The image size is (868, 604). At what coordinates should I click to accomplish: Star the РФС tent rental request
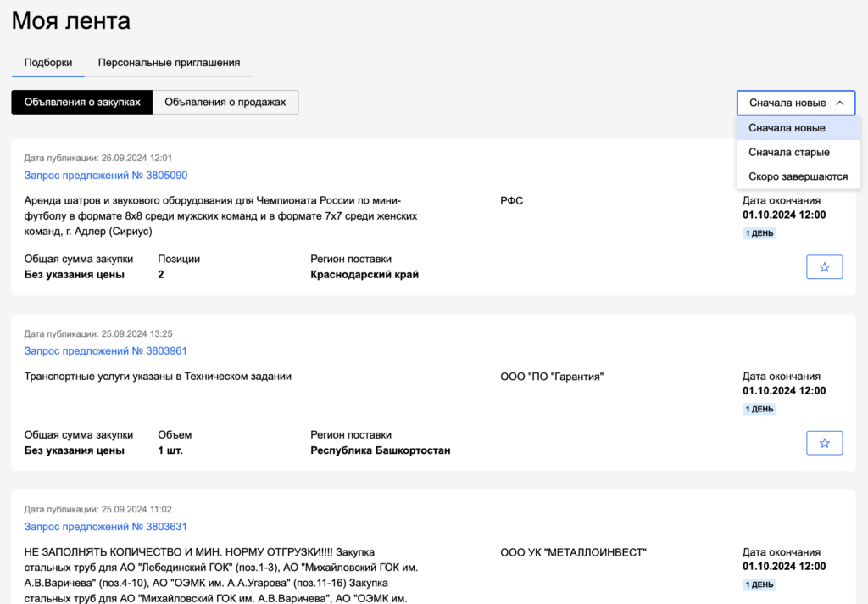[824, 267]
